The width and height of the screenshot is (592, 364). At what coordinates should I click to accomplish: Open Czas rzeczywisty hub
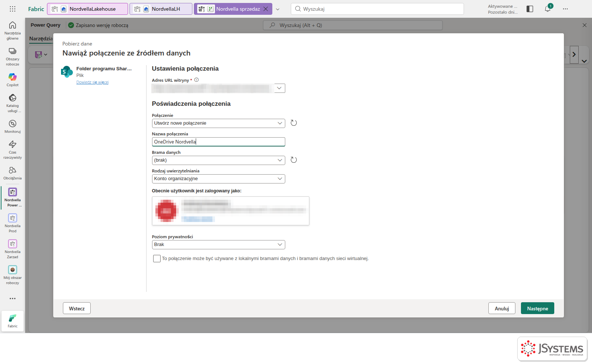tap(13, 149)
